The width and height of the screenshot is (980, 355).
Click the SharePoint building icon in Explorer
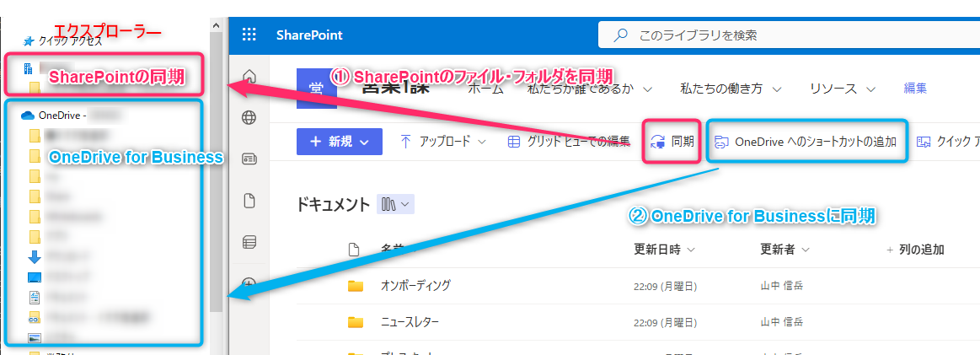coord(28,67)
